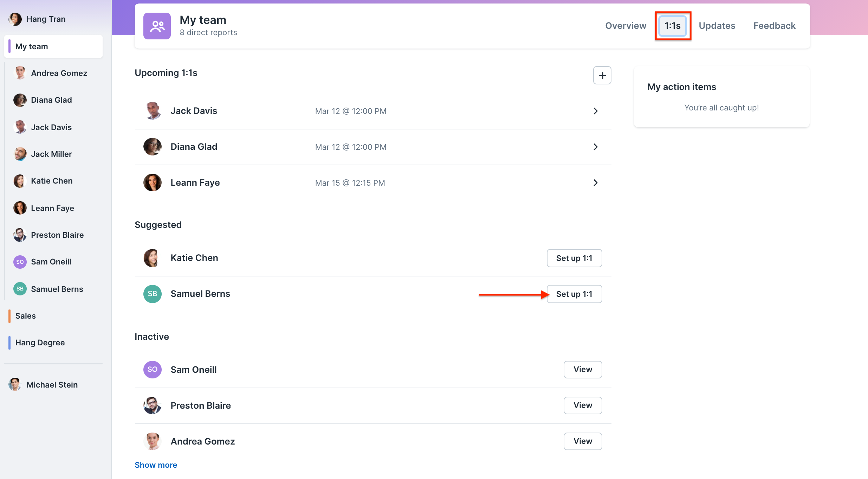Click '8 direct reports' subtitle
Screen dimensions: 868x479
click(208, 32)
